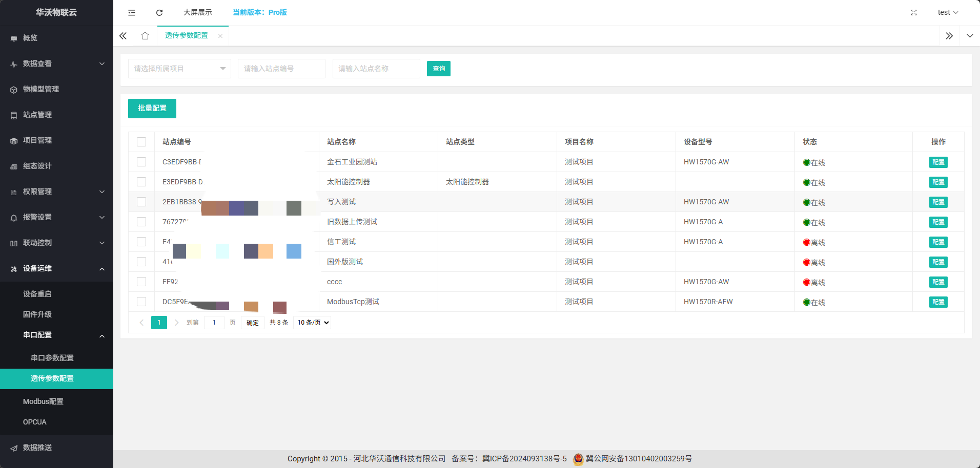Select the ModbusTcp测试 row checkbox
Image resolution: width=980 pixels, height=468 pixels.
pyautogui.click(x=141, y=302)
